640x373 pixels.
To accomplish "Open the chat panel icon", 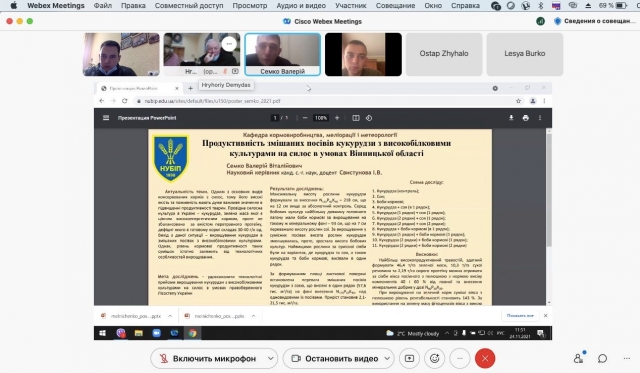I will (602, 358).
